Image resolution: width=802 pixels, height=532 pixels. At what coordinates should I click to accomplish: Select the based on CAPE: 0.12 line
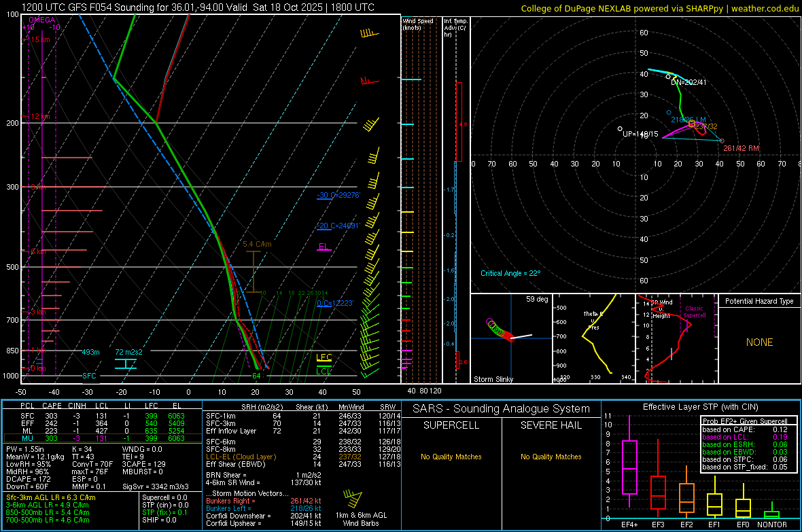tap(745, 429)
